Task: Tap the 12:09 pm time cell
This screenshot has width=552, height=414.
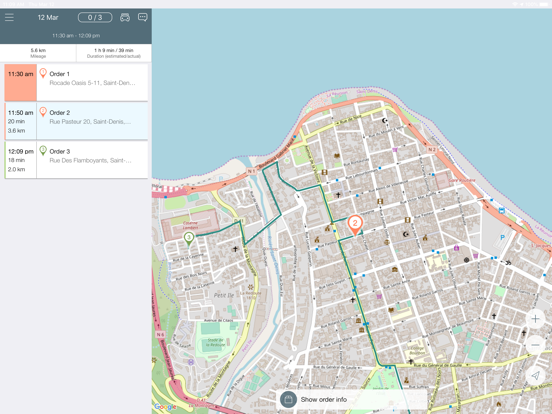Action: 21,160
